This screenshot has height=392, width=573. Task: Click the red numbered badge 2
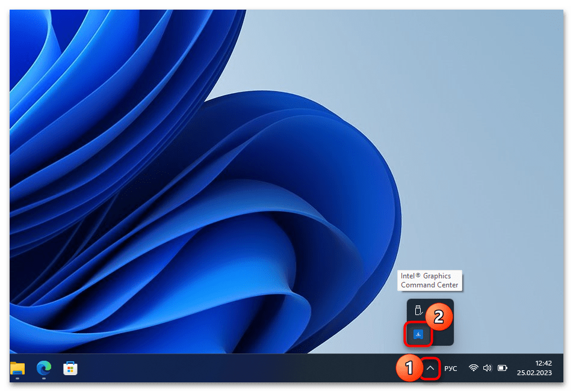pos(439,316)
